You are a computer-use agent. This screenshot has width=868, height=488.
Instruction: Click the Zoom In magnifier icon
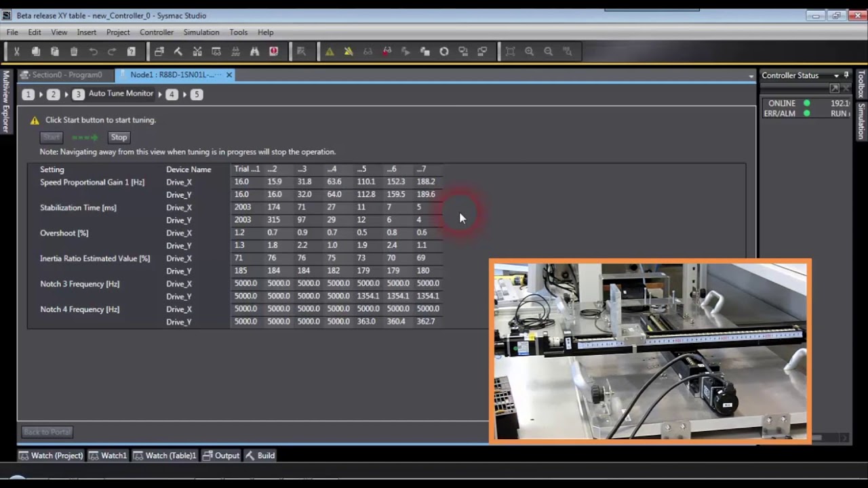coord(529,52)
